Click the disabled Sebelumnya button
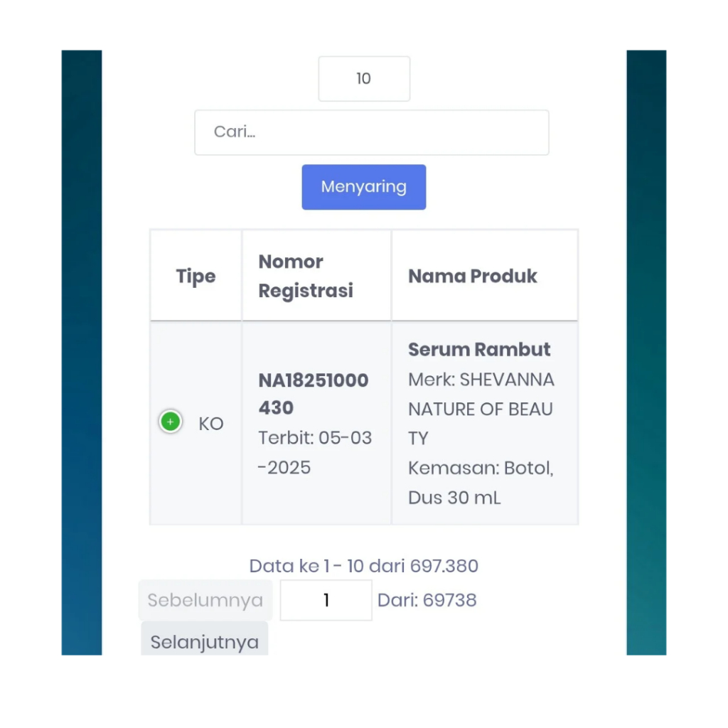This screenshot has width=728, height=728. pos(205,600)
